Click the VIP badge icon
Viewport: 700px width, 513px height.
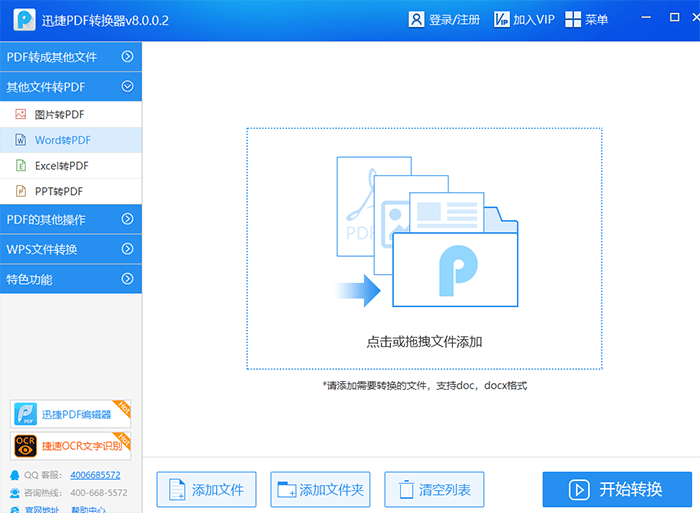[501, 20]
